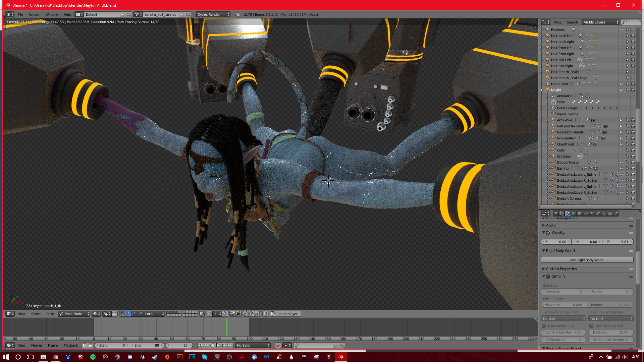This screenshot has height=362, width=644.
Task: Click Add Rigid Body World button
Action: tap(587, 260)
